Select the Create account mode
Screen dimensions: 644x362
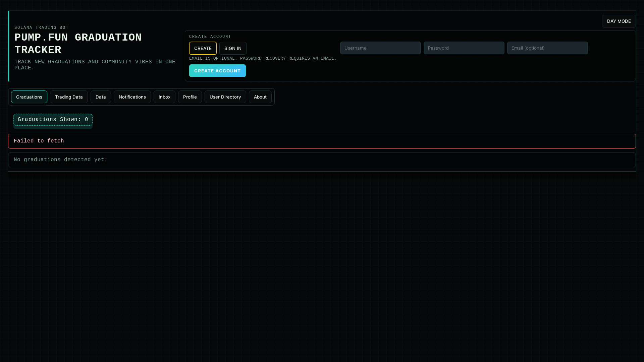203,48
